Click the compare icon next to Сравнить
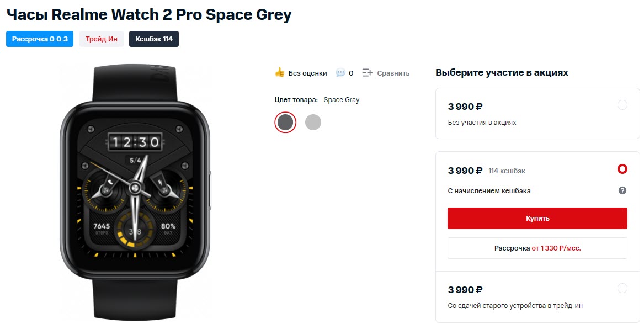 coord(367,72)
